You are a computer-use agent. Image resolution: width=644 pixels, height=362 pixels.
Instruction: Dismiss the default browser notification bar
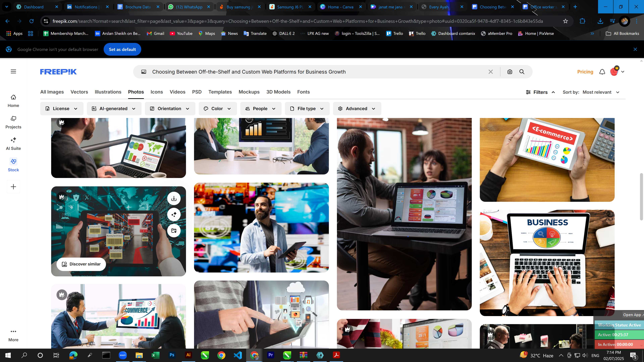pos(635,49)
